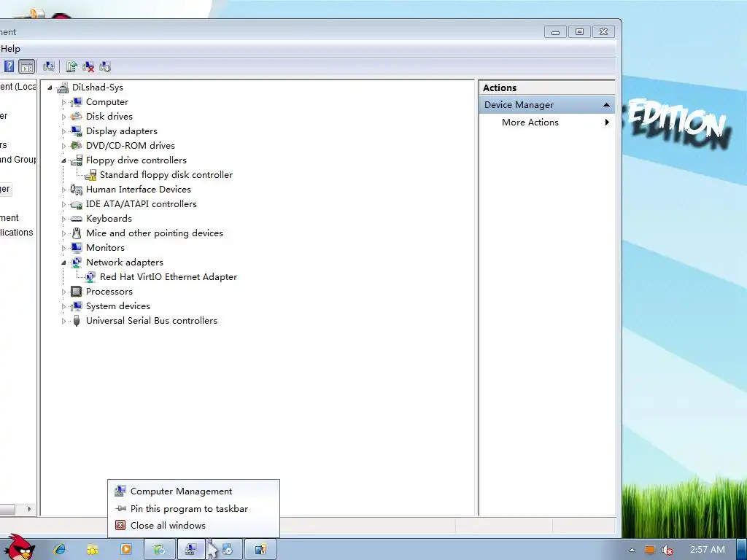Viewport: 747px width, 560px height.
Task: Expand the Disk drives category
Action: 63,117
